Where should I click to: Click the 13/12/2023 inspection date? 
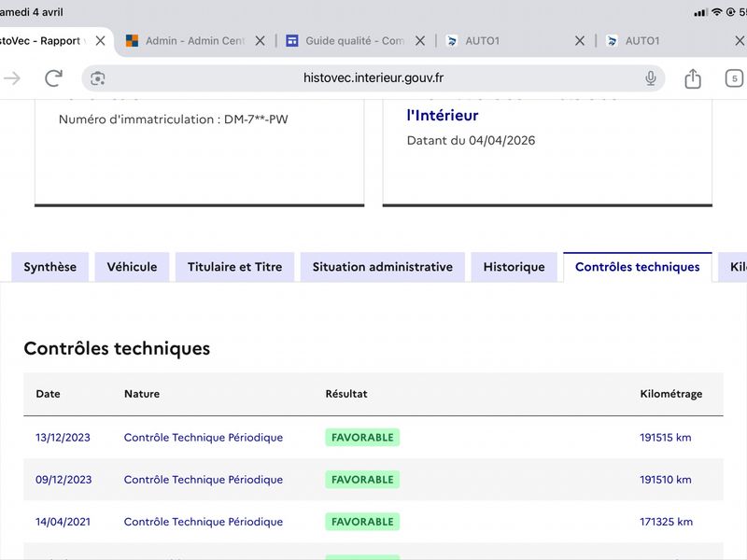pos(63,438)
